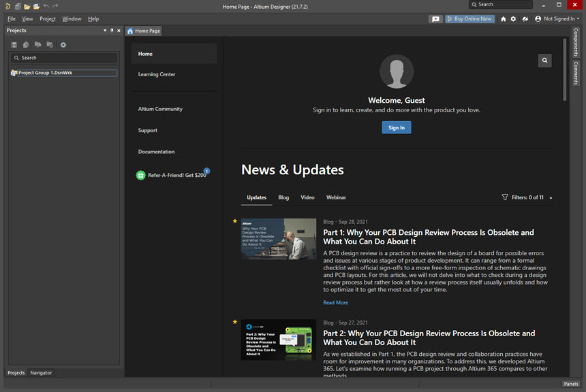
Task: Click the Panels button in status bar
Action: (571, 384)
